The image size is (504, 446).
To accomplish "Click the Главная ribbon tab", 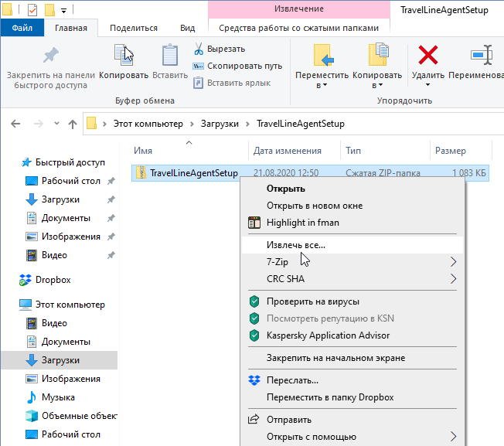I will click(x=71, y=29).
